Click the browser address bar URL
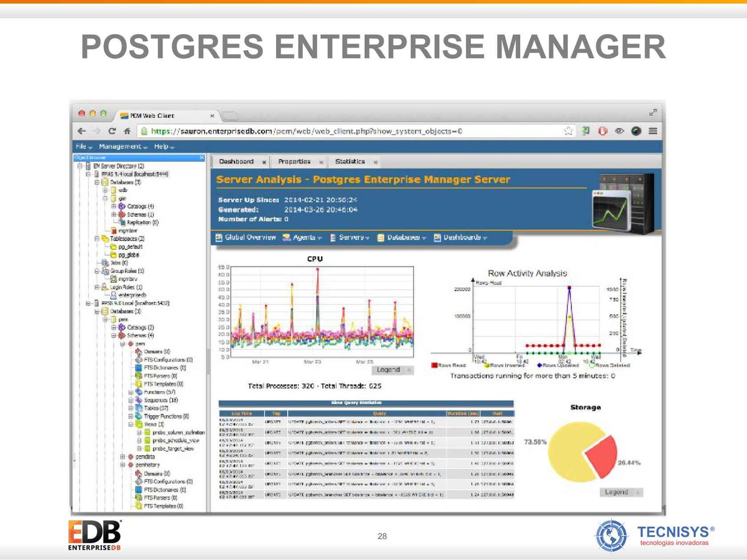The width and height of the screenshot is (747, 560). 306,131
